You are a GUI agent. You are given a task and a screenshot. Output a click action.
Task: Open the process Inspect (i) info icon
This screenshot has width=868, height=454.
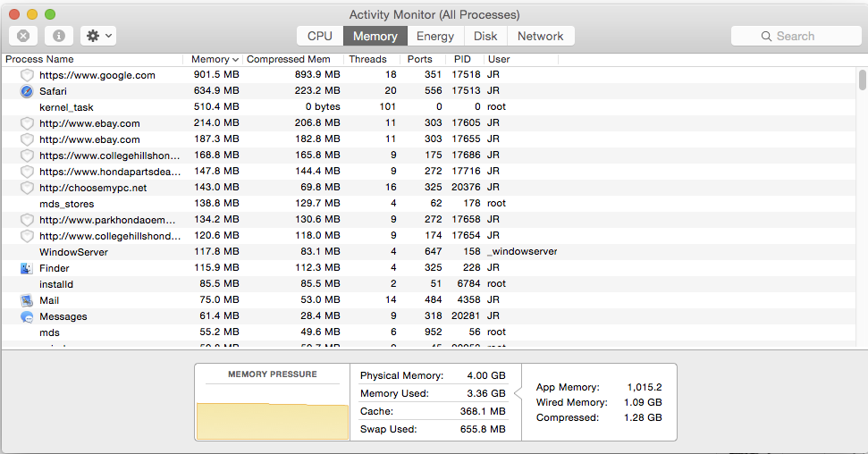pos(59,36)
